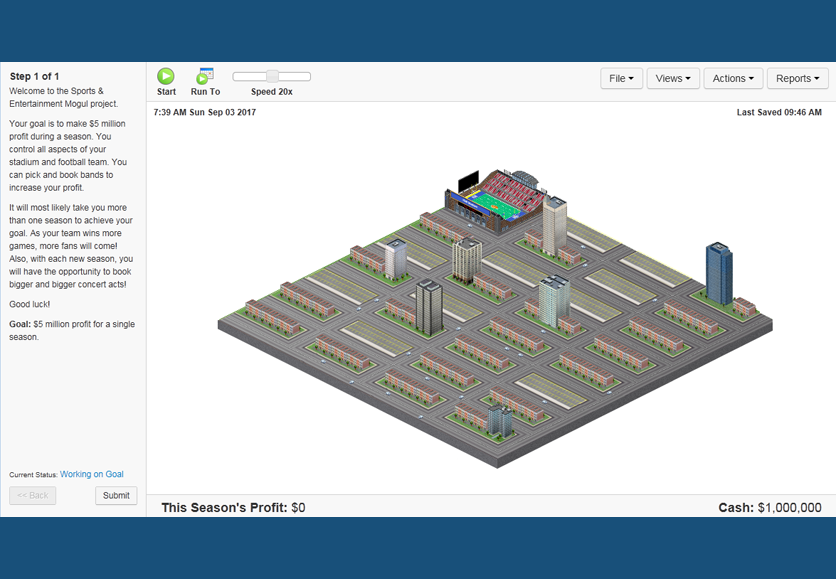Open the File dropdown menu
836x579 pixels.
point(621,79)
